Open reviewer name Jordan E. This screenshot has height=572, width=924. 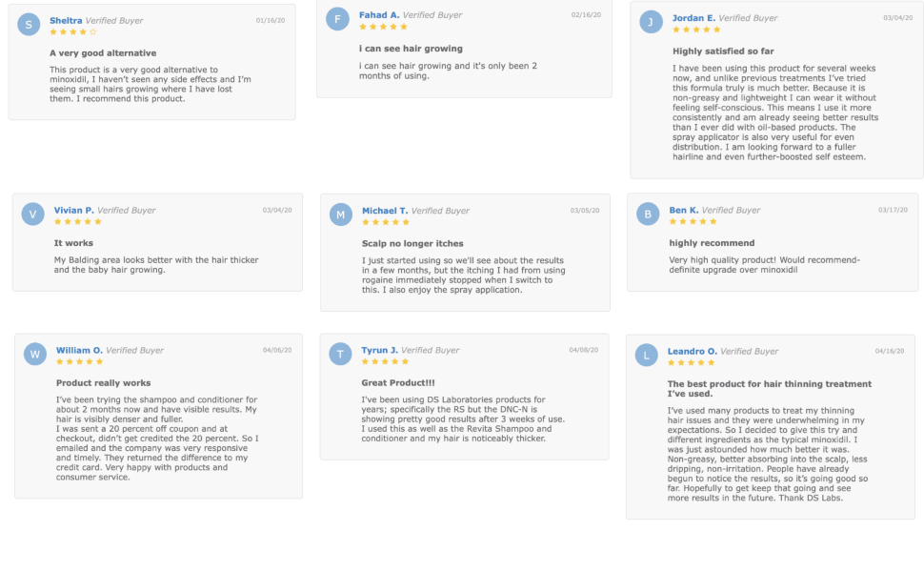(693, 18)
